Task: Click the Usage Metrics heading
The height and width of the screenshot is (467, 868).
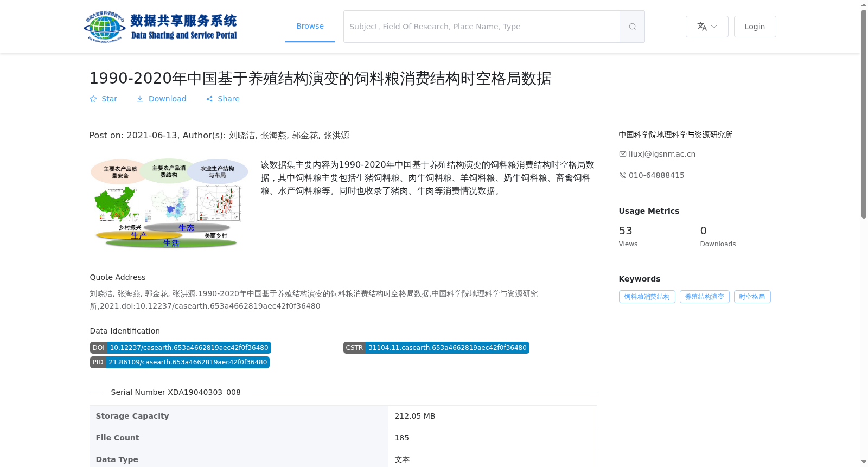Action: (649, 211)
